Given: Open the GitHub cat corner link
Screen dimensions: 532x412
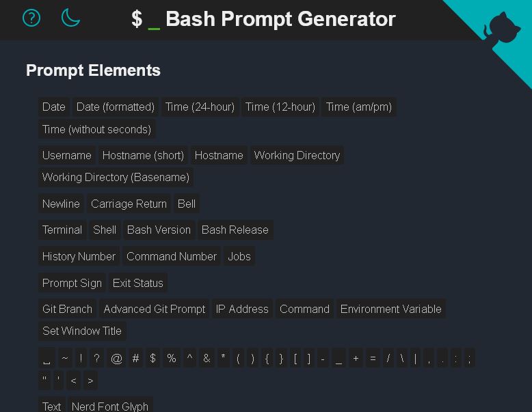Looking at the screenshot, I should (x=501, y=29).
